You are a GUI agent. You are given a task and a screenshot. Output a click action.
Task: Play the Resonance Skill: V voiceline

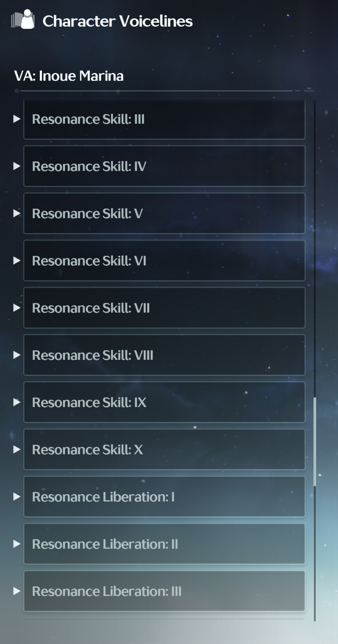(x=17, y=213)
